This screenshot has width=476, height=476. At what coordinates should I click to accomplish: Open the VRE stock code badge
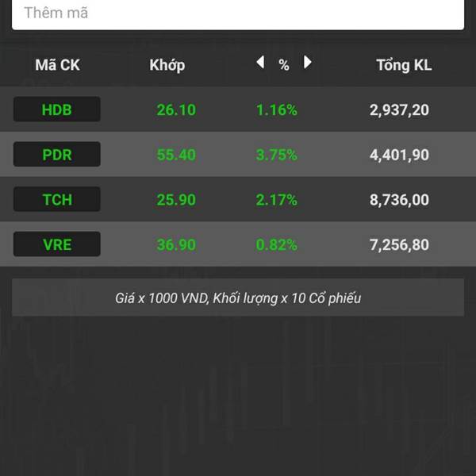57,244
